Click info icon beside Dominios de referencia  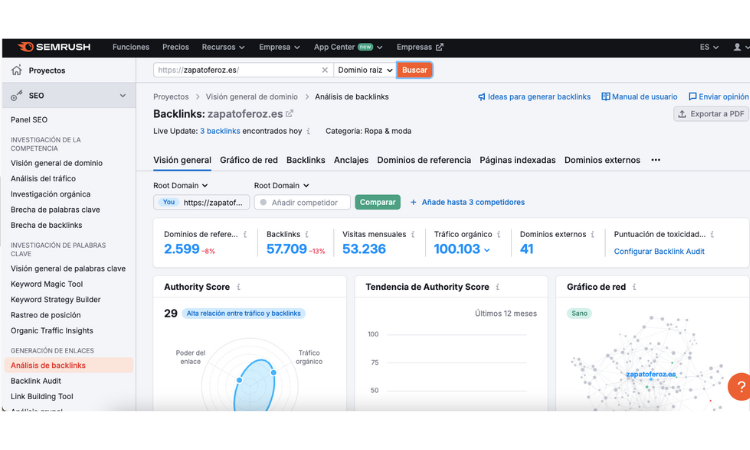(245, 234)
